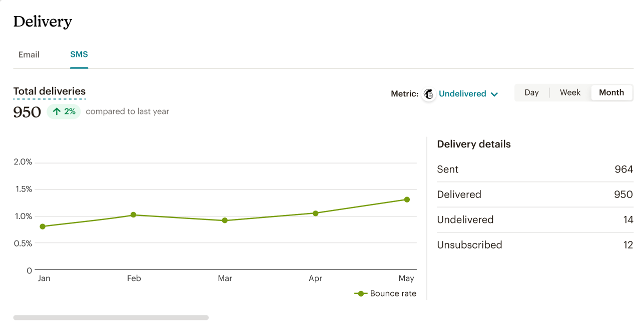This screenshot has height=326, width=644.
Task: Select the Month view toggle
Action: pos(611,92)
